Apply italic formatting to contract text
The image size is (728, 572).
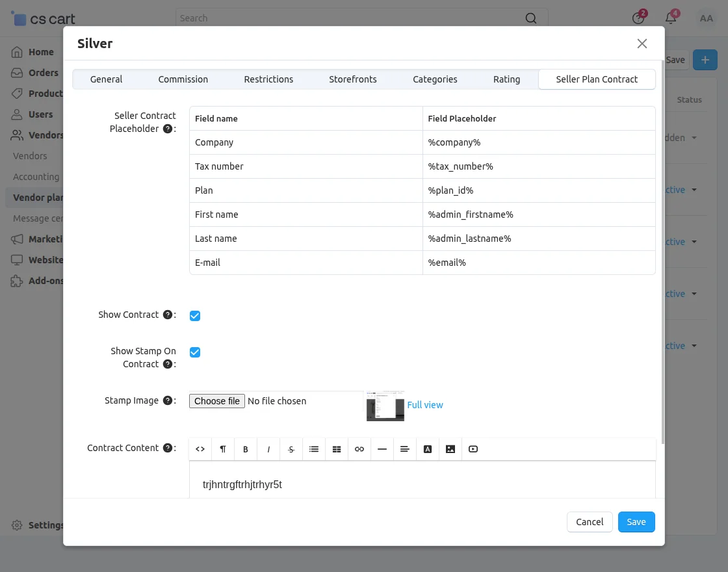pos(268,448)
